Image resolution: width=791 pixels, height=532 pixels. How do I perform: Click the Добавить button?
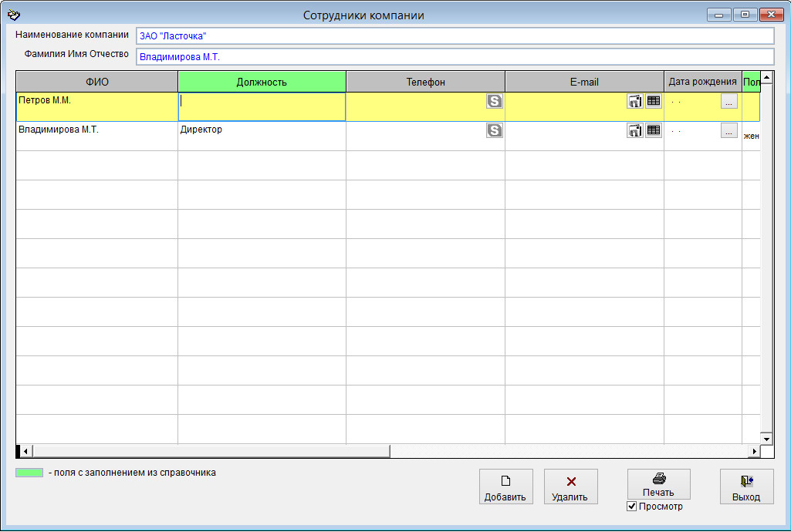506,487
